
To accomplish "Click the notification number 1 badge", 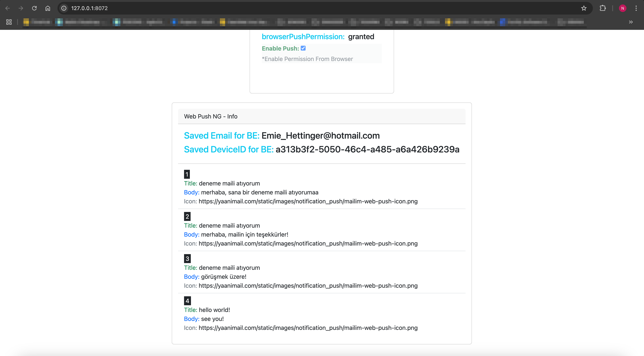I will point(187,174).
